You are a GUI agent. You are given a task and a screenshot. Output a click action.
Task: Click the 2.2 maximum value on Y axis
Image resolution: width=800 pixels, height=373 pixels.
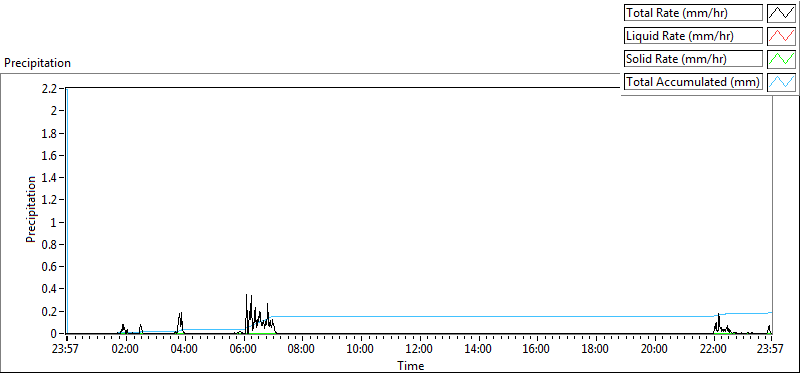click(x=53, y=88)
